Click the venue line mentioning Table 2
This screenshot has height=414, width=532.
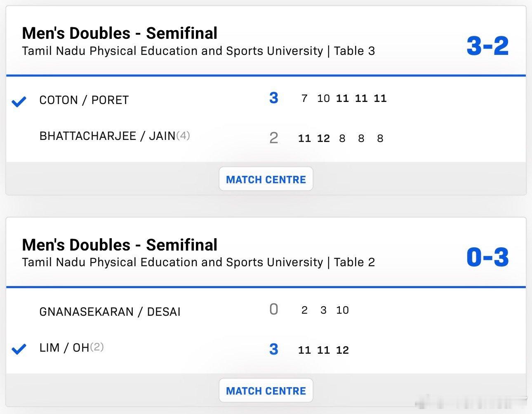point(198,263)
